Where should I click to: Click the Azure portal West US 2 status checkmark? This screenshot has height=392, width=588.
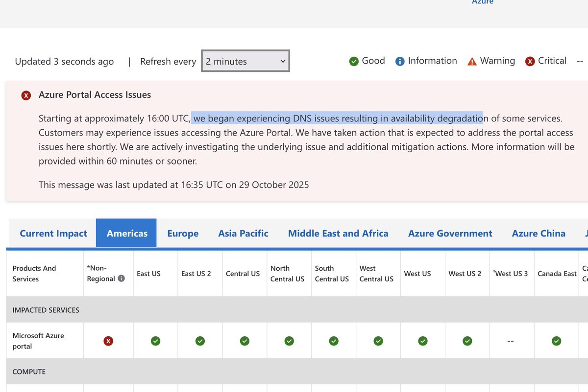(x=467, y=341)
